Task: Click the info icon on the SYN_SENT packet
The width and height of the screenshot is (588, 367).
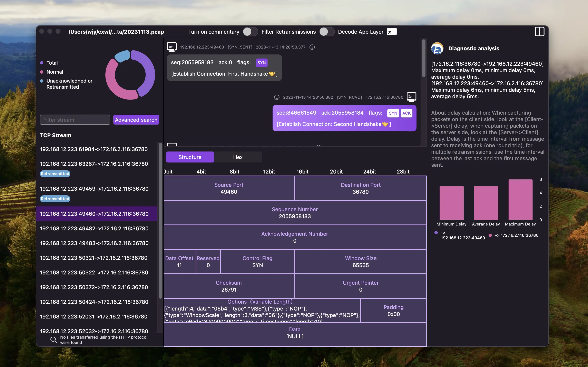Action: pos(312,47)
